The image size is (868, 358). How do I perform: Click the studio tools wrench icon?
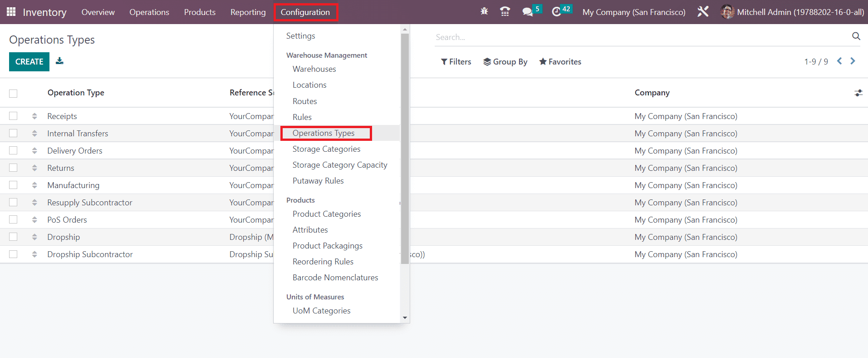pyautogui.click(x=703, y=12)
